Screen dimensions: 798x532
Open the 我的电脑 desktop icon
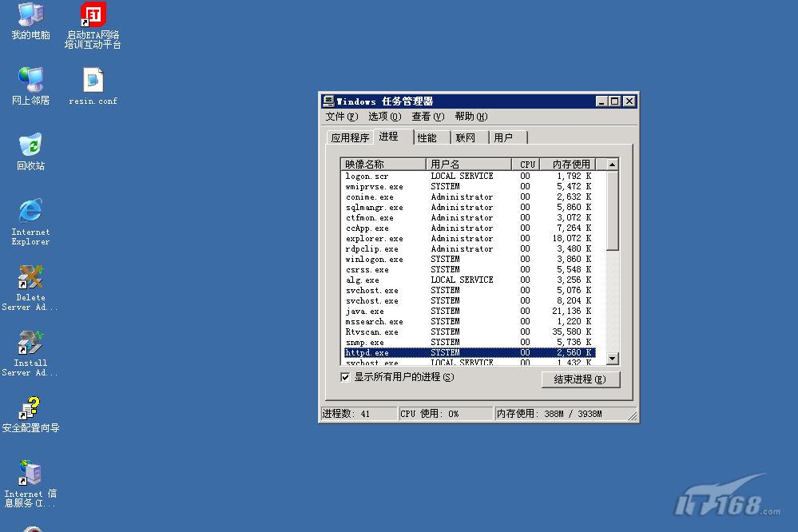coord(30,15)
